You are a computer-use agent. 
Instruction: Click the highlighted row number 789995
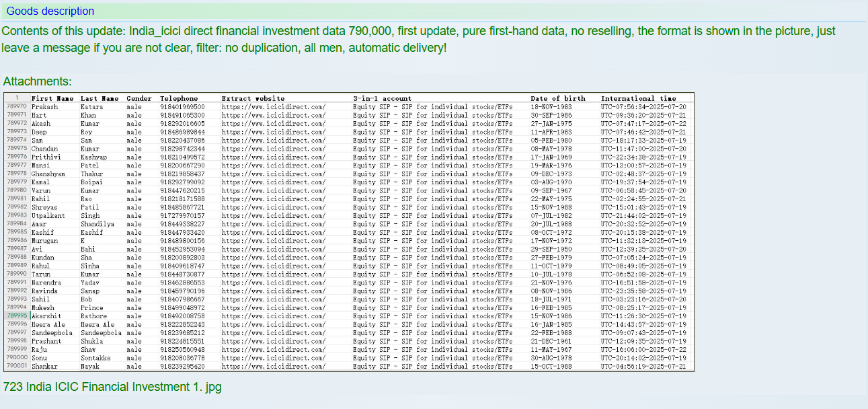pos(17,315)
